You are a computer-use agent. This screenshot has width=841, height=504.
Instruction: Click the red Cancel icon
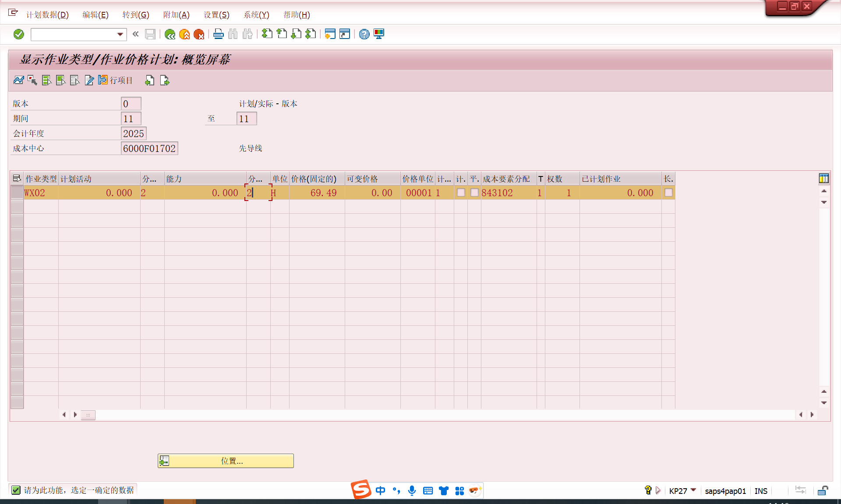(199, 34)
